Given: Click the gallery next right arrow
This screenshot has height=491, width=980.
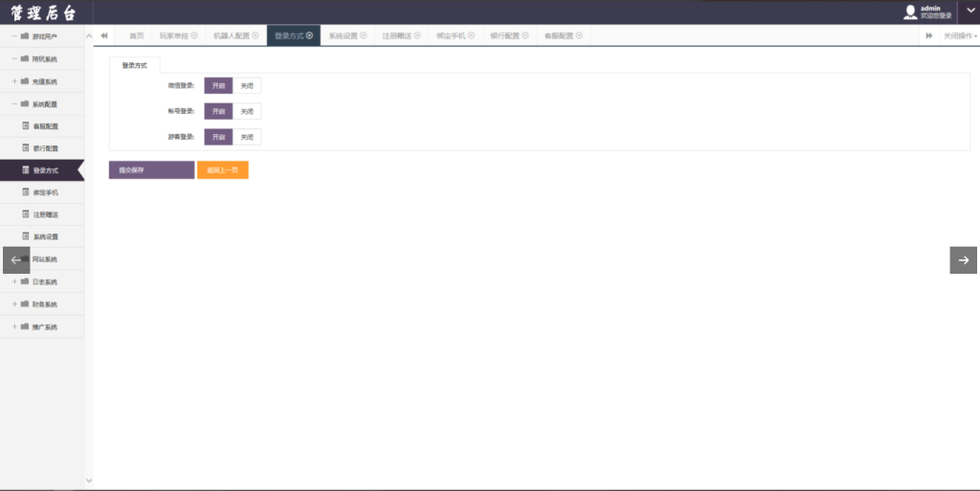Looking at the screenshot, I should coord(963,259).
